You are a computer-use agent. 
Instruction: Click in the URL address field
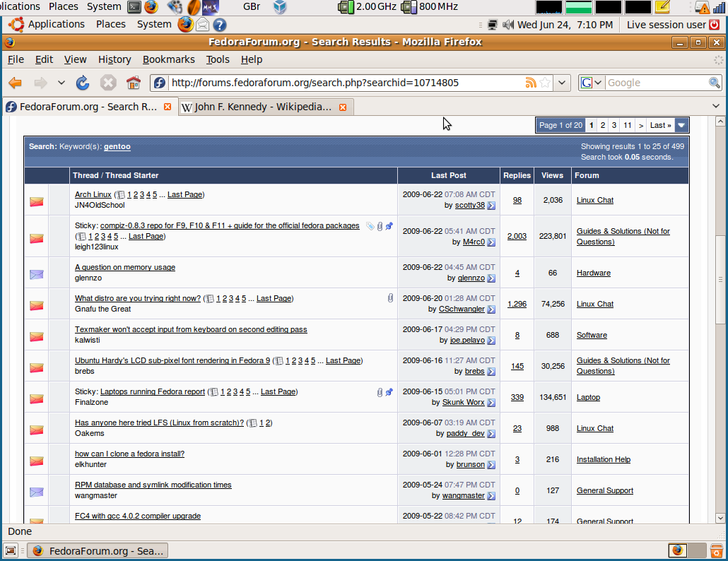346,83
